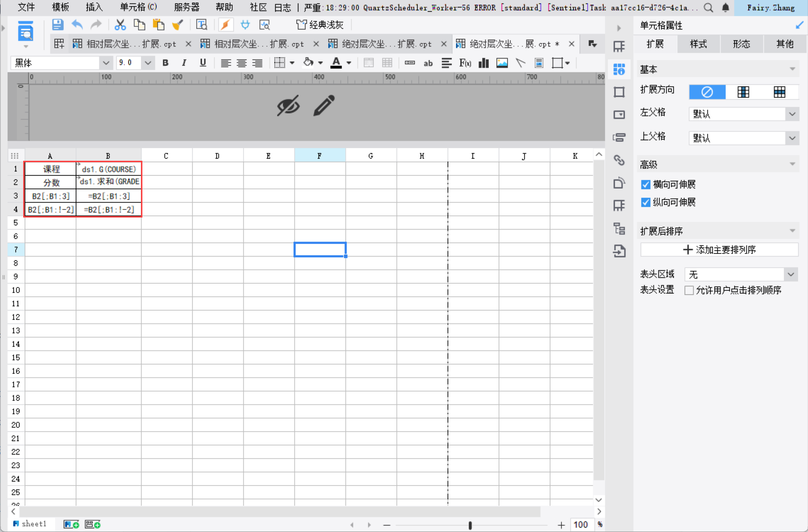Align text left
The width and height of the screenshot is (808, 532).
226,63
